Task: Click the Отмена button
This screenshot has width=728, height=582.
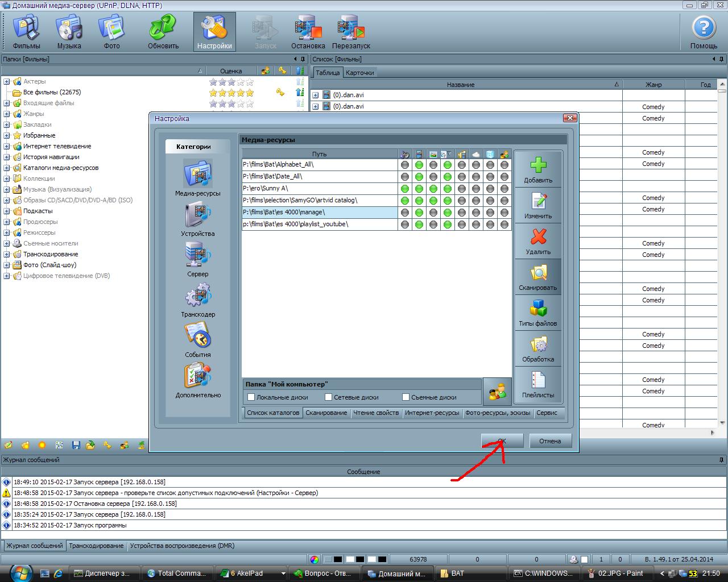Action: [x=550, y=441]
